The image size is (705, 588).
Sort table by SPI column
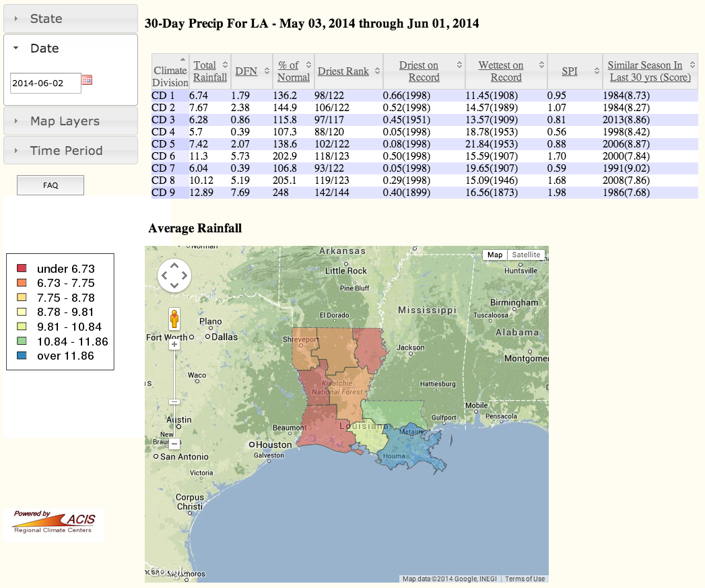[570, 71]
